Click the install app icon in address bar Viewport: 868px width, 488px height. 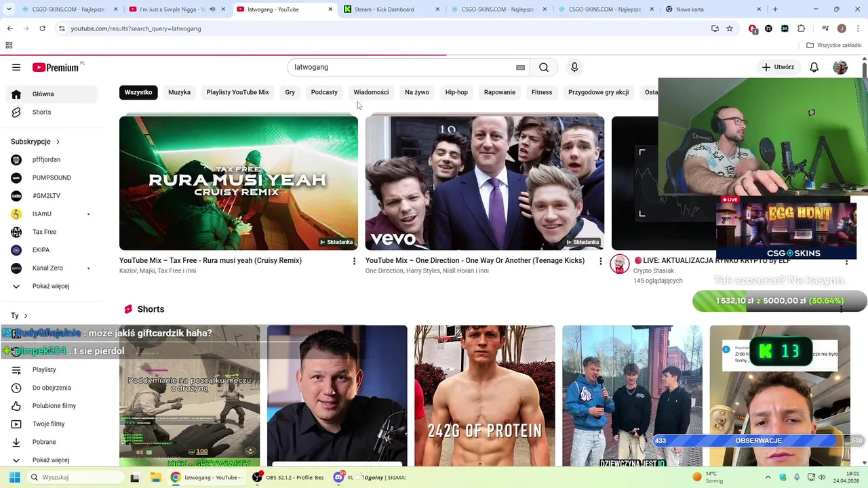(x=715, y=28)
